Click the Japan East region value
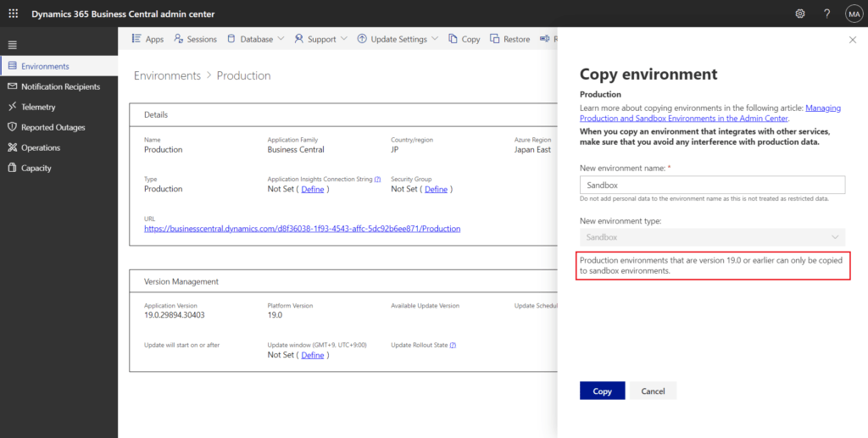 [532, 149]
